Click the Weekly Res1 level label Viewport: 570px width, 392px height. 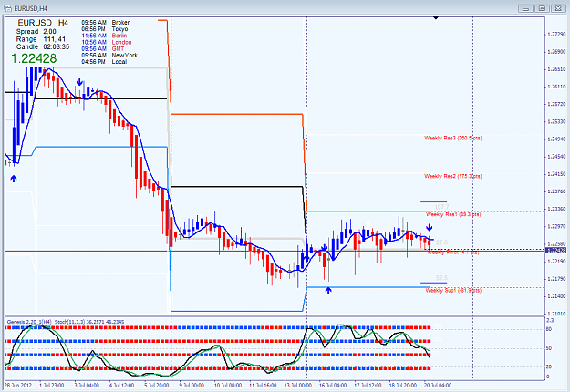click(x=453, y=214)
